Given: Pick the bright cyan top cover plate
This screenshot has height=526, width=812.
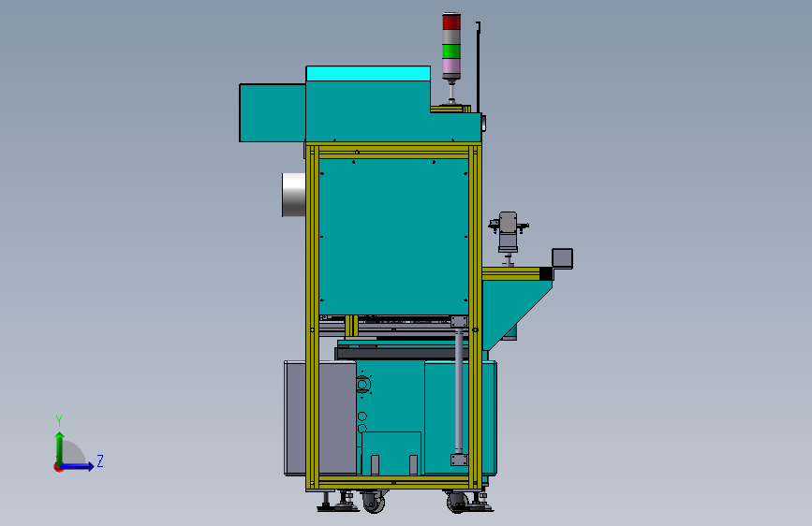Looking at the screenshot, I should (368, 74).
